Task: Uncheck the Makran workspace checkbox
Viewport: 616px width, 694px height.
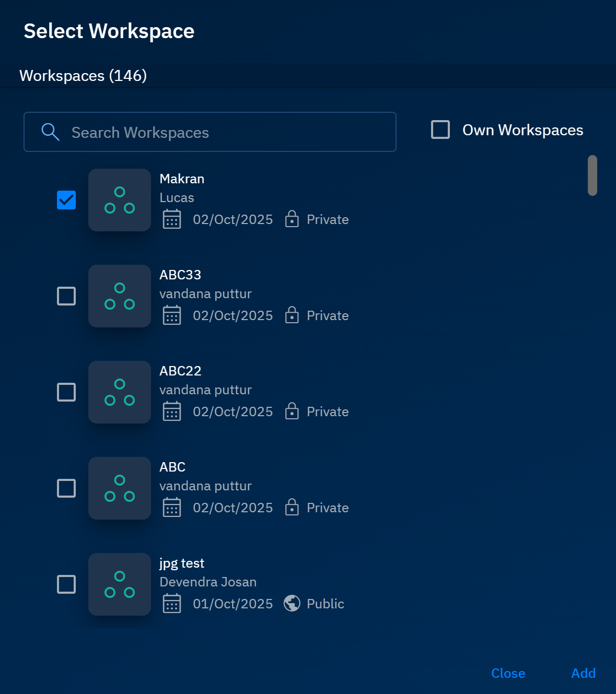Action: point(66,200)
